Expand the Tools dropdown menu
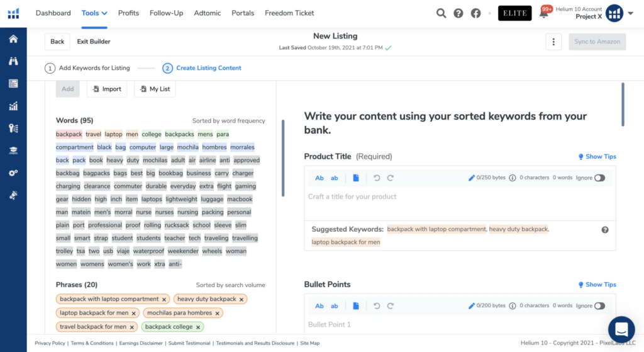The image size is (644, 352). click(x=94, y=13)
